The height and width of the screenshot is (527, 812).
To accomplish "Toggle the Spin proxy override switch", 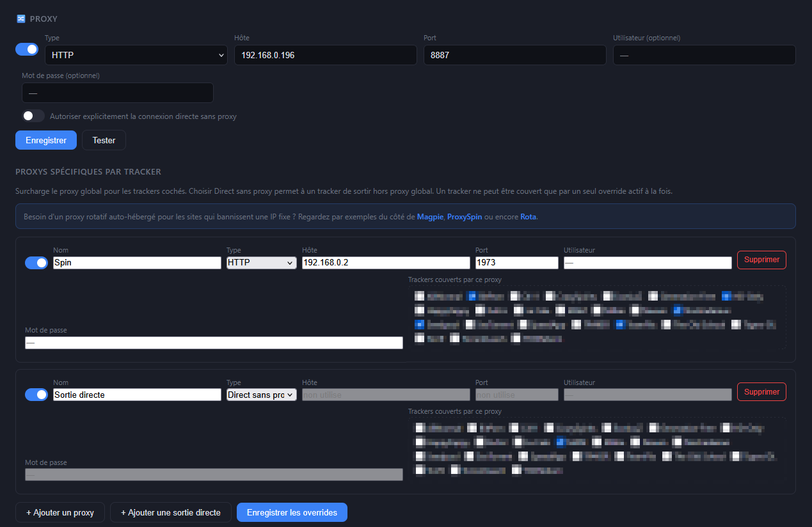I will [x=36, y=263].
